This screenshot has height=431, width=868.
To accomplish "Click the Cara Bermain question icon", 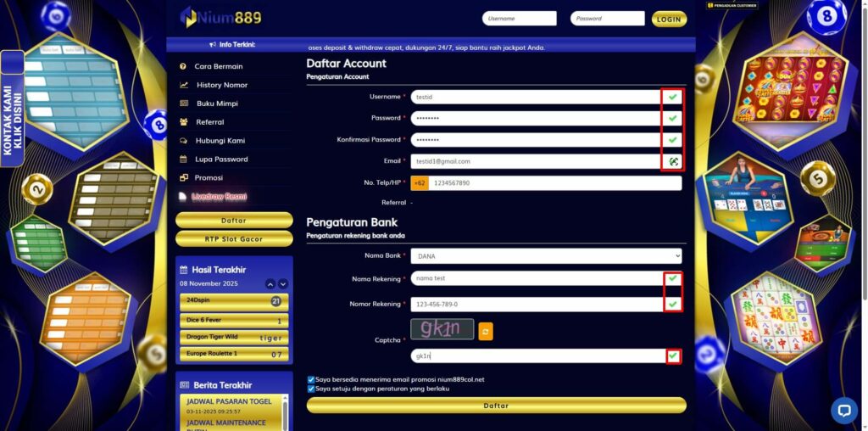I will tap(183, 66).
